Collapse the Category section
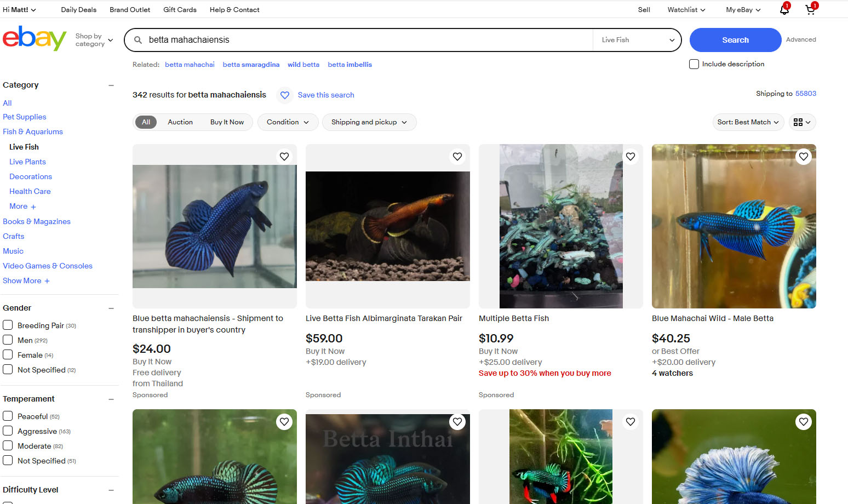 tap(111, 85)
